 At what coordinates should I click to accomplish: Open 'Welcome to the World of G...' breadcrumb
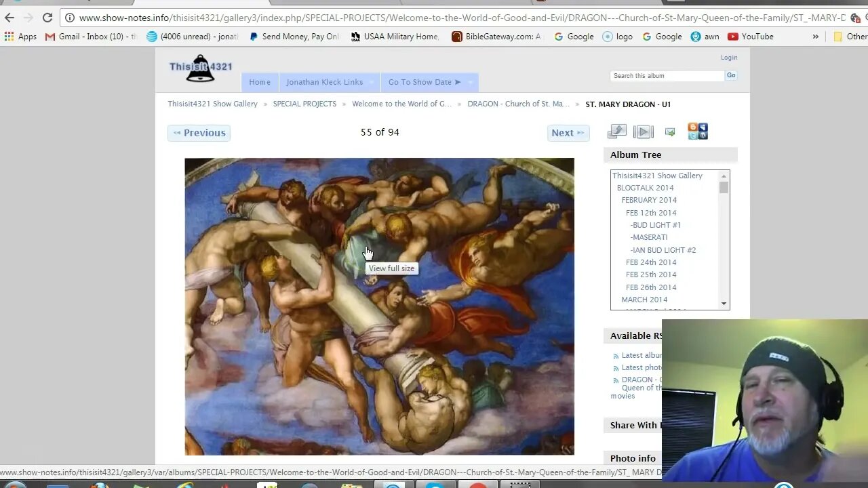pos(401,104)
